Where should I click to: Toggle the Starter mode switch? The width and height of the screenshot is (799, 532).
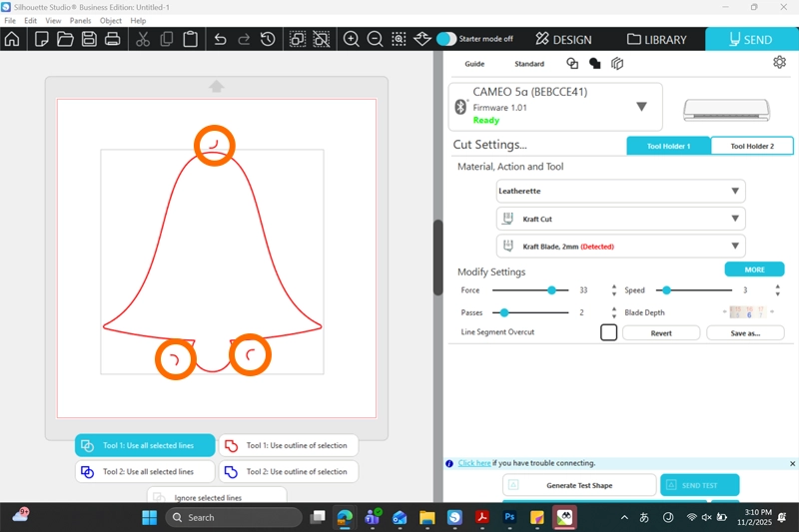[x=446, y=39]
